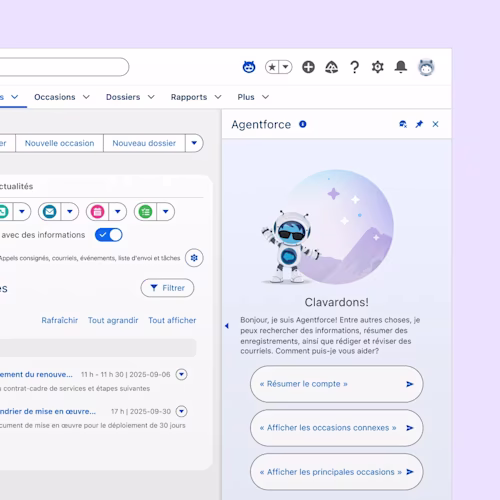
Task: Collapse the Agentforce panel side arrow
Action: point(227,326)
